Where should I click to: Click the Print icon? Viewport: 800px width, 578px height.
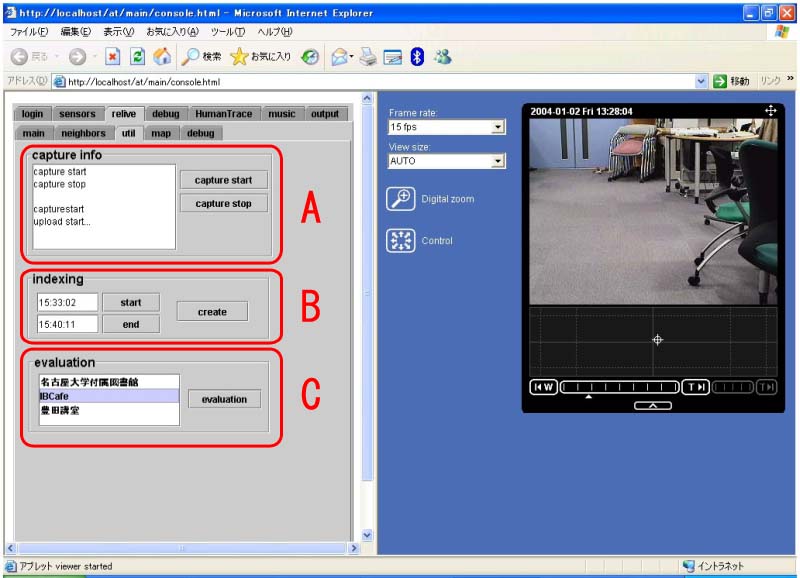[367, 57]
